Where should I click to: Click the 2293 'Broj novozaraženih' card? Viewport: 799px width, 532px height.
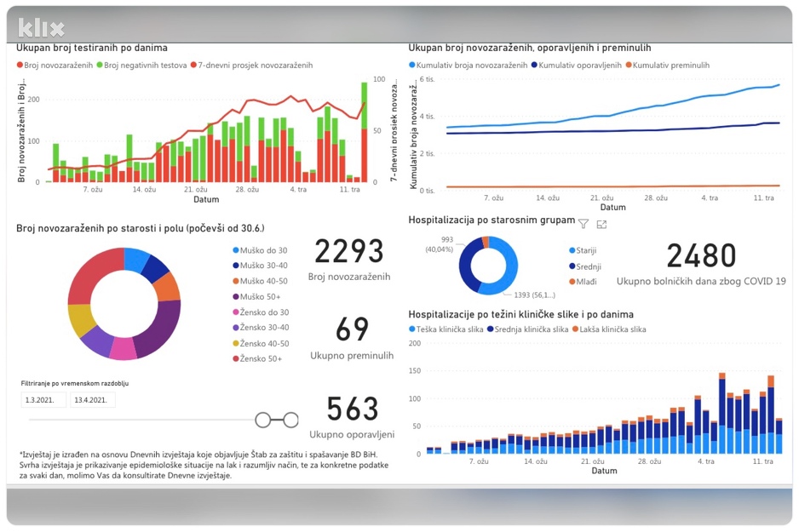click(x=349, y=260)
